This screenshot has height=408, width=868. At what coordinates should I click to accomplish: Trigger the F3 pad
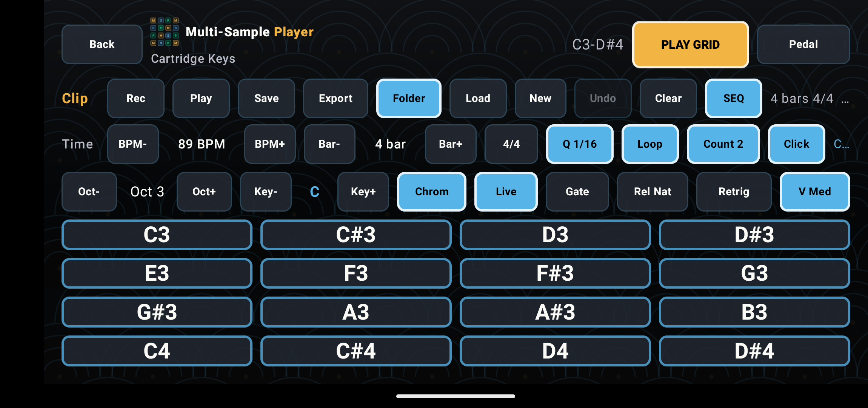(x=356, y=273)
